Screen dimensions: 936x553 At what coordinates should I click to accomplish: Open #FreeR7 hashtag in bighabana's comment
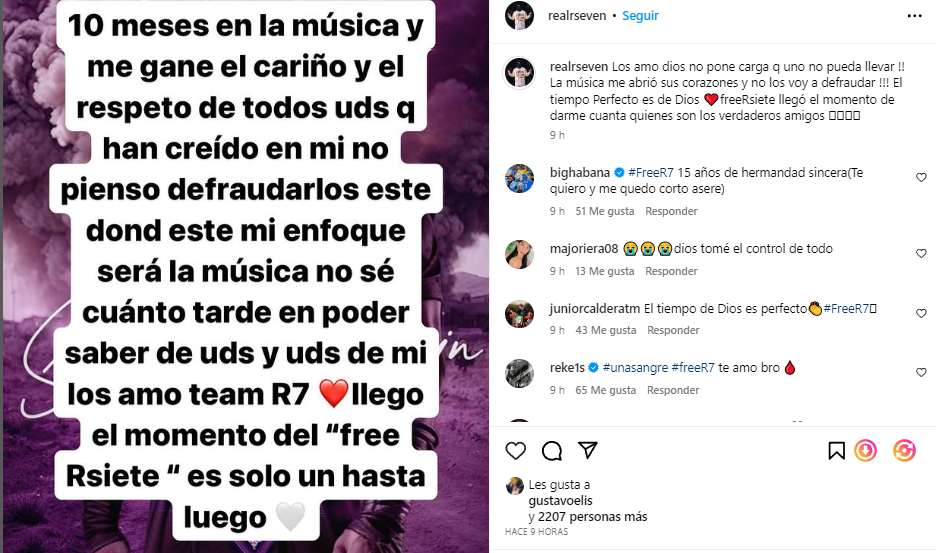[651, 173]
